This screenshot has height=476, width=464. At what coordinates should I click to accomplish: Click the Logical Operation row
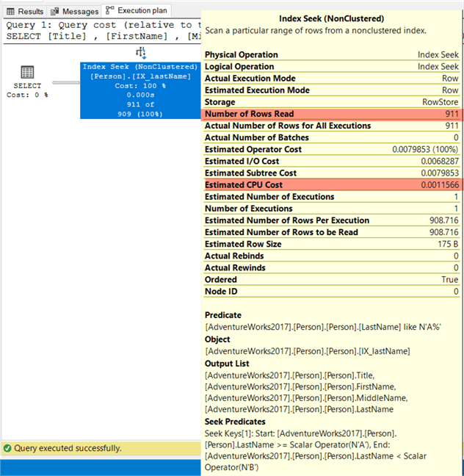click(332, 67)
